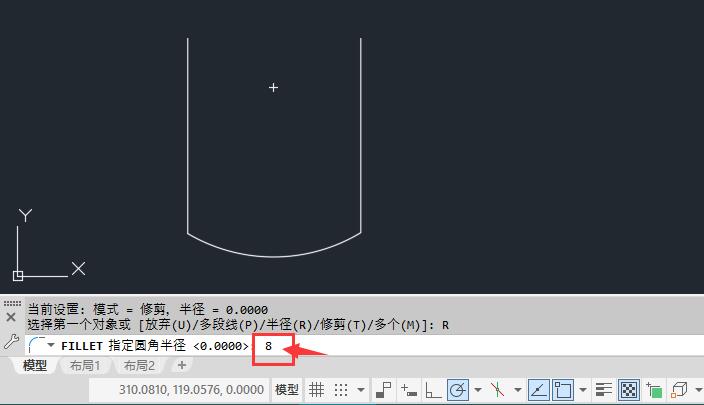704x405 pixels.
Task: Toggle object snap tracking icon
Action: tap(538, 390)
